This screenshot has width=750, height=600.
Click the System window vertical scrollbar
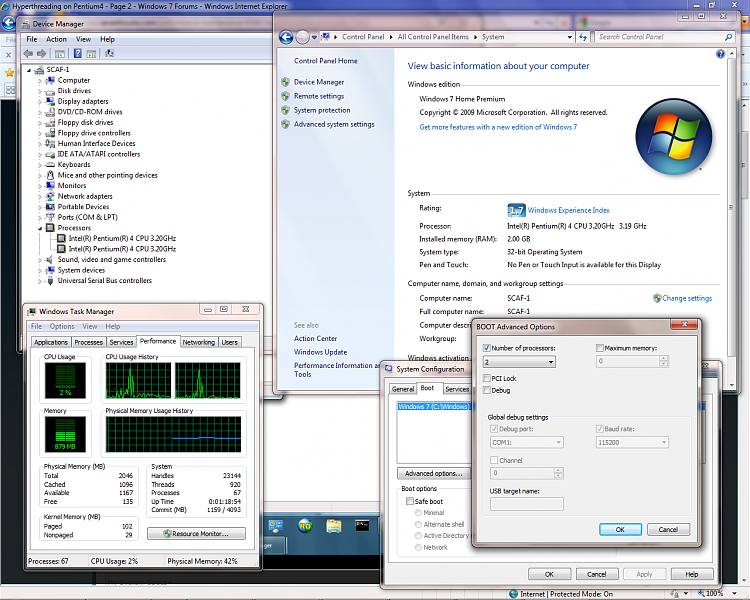click(x=731, y=207)
